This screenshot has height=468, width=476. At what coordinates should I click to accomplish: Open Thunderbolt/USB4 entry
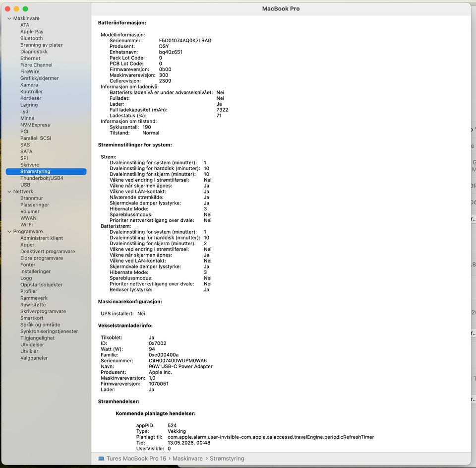pyautogui.click(x=42, y=178)
